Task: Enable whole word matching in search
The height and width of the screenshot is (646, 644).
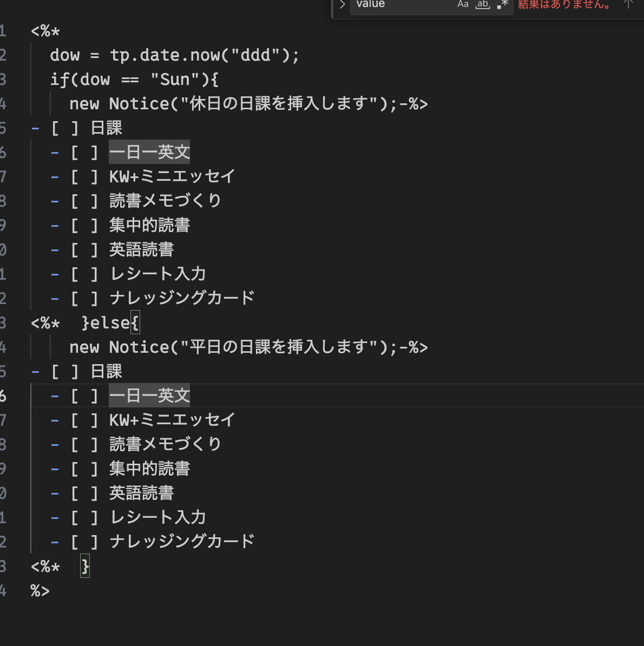Action: 482,4
